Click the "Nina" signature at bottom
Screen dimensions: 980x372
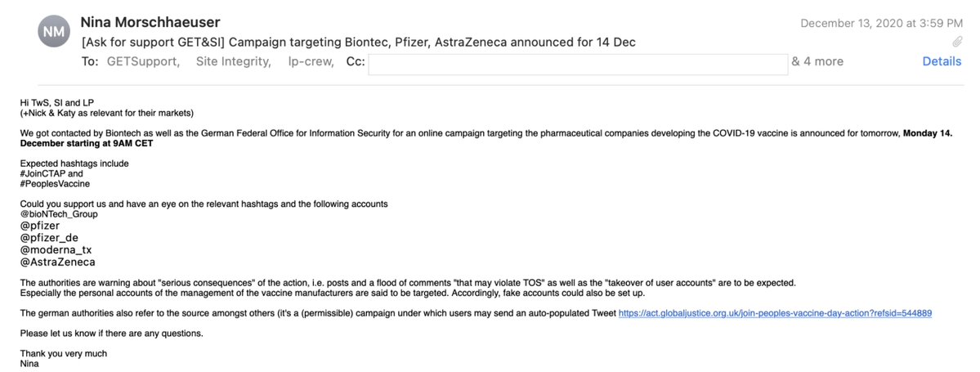tap(30, 363)
